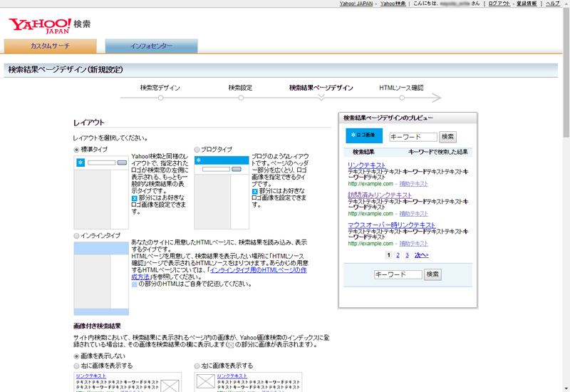This screenshot has height=392, width=570.
Task: Click page 3 in preview pagination
Action: [x=407, y=255]
